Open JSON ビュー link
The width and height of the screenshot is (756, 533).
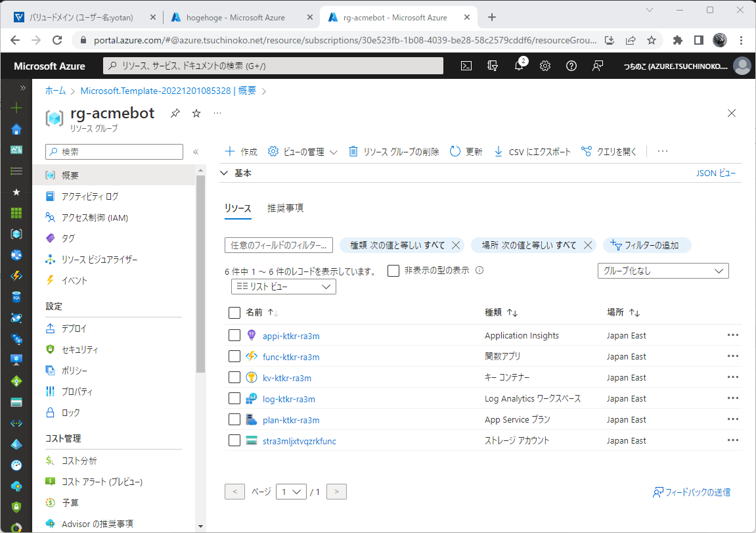[x=716, y=173]
